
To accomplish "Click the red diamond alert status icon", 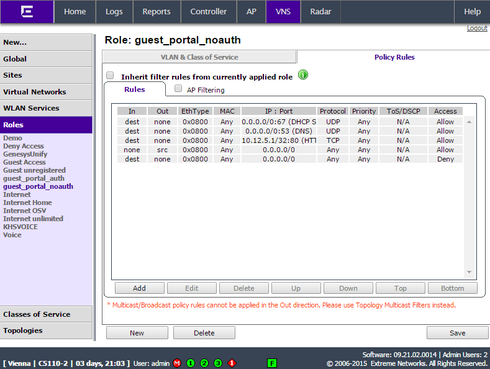I will [232, 363].
